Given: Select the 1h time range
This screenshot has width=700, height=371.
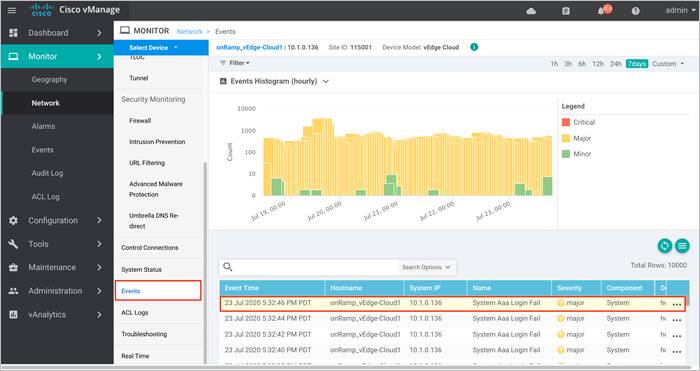Looking at the screenshot, I should [x=554, y=64].
